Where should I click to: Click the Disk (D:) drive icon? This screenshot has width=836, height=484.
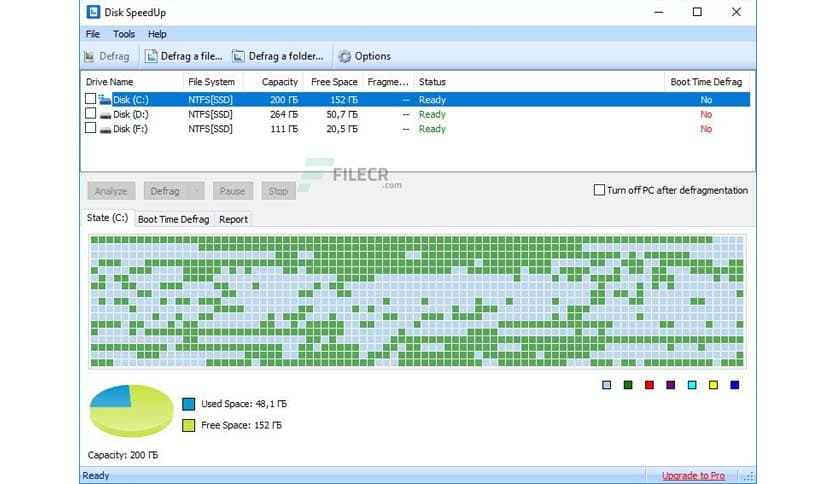[105, 115]
